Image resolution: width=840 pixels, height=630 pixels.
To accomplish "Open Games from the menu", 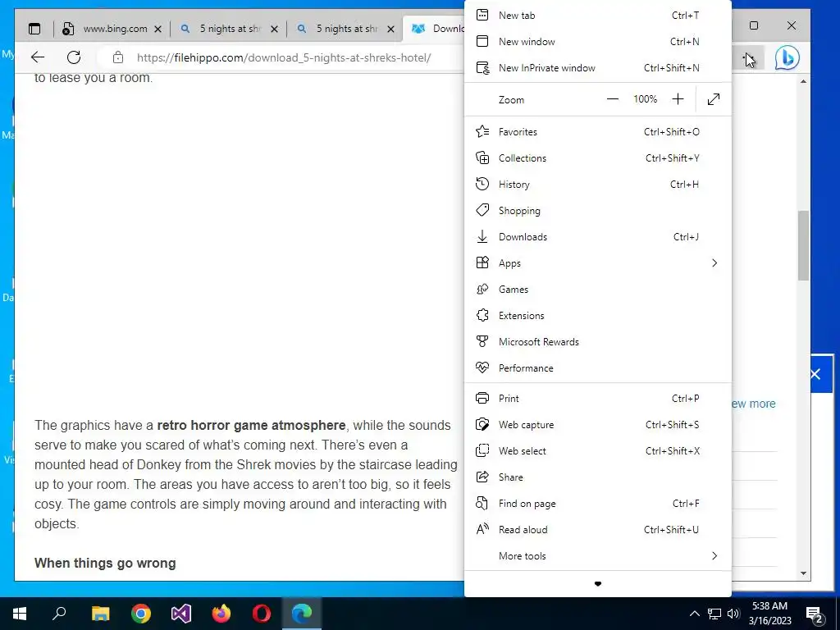I will [598, 290].
